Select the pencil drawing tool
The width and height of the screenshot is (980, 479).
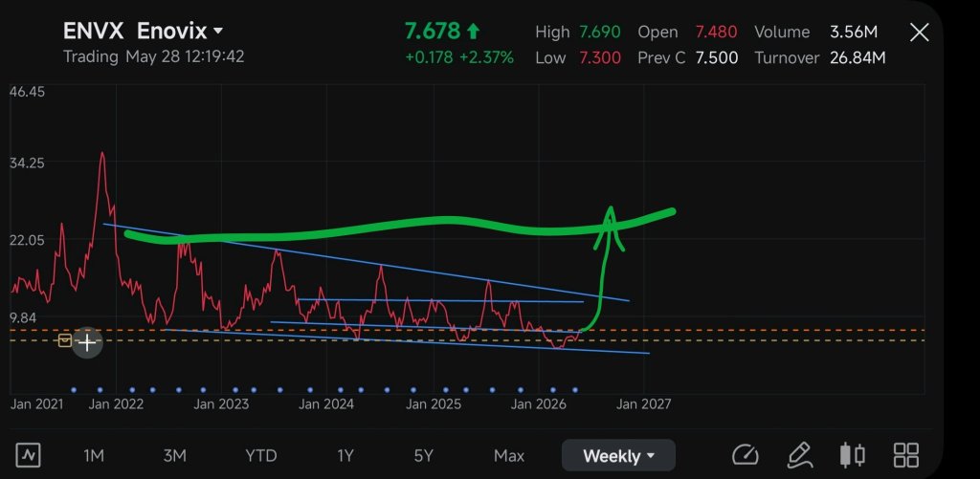point(799,455)
